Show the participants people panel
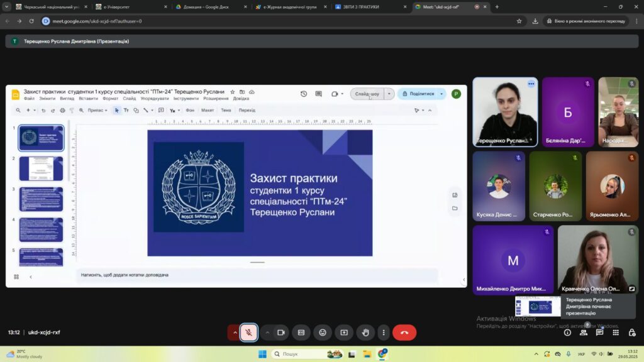The image size is (644, 362). [584, 332]
